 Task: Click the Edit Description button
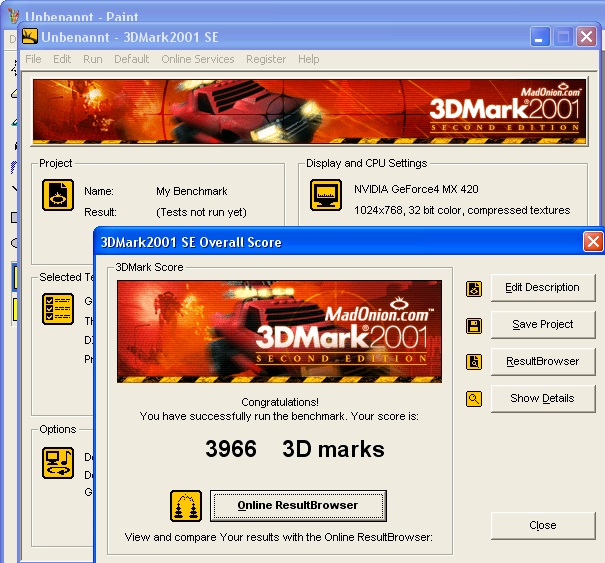coord(543,287)
